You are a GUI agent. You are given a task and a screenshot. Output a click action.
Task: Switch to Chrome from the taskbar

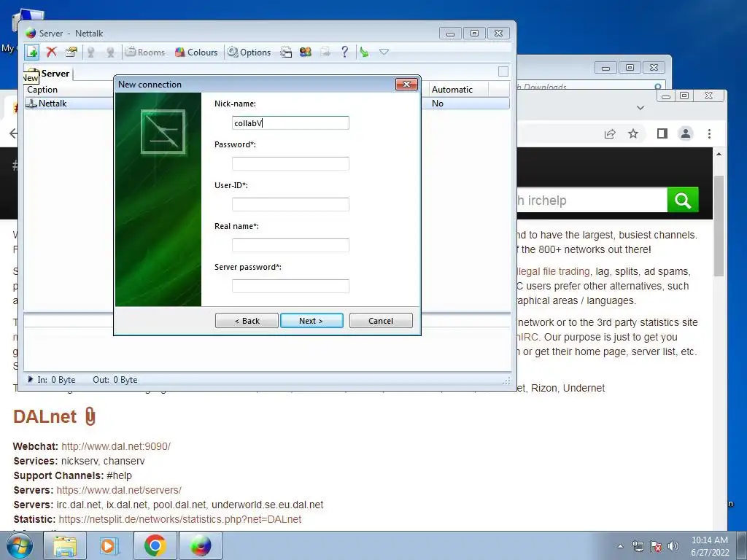click(155, 545)
